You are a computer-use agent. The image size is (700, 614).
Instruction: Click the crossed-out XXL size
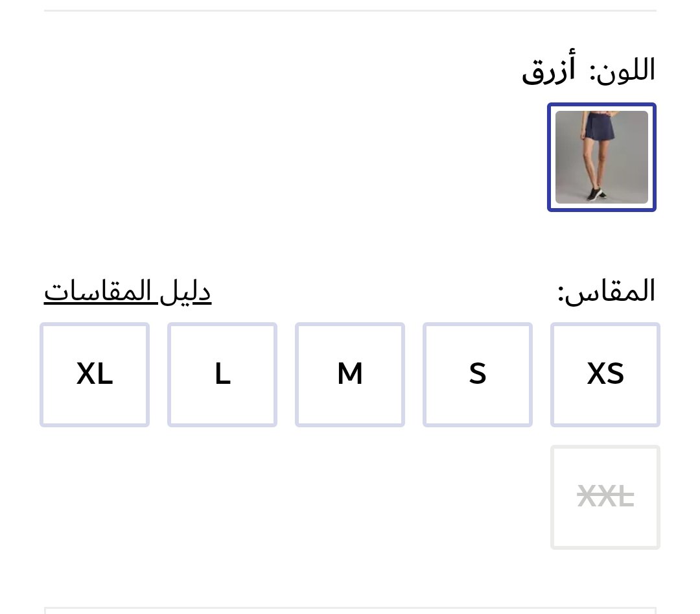point(605,497)
